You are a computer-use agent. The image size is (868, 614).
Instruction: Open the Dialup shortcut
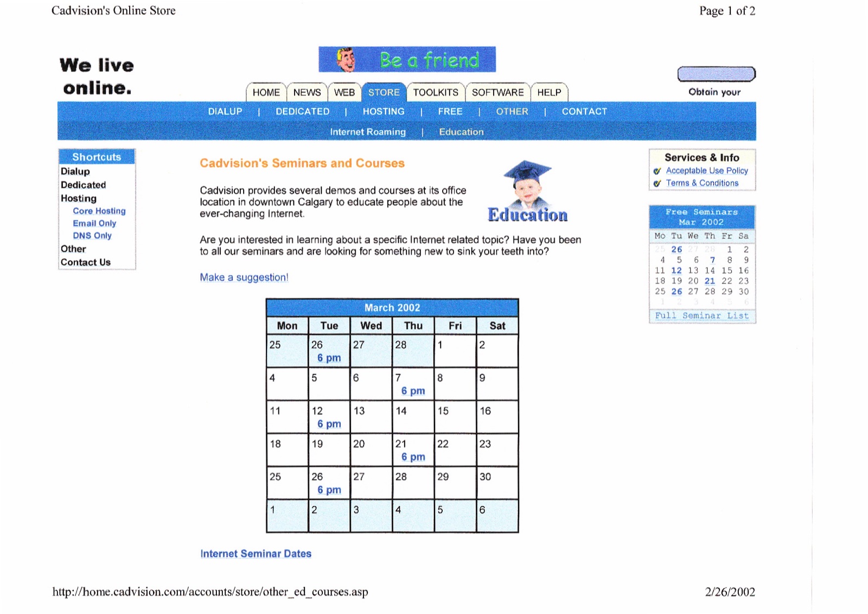[75, 172]
